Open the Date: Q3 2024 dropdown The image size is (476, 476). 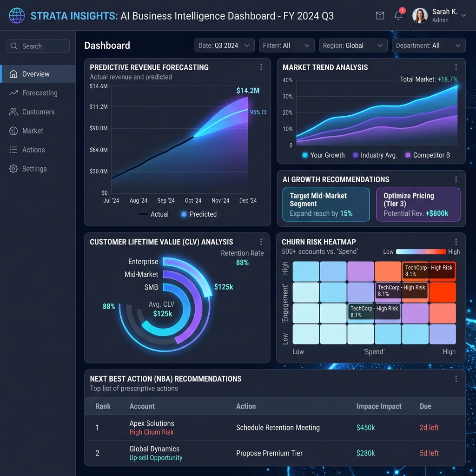tap(225, 46)
